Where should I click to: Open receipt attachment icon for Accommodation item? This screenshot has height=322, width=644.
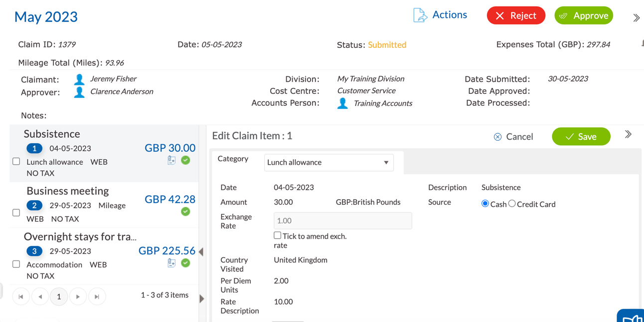(x=171, y=263)
